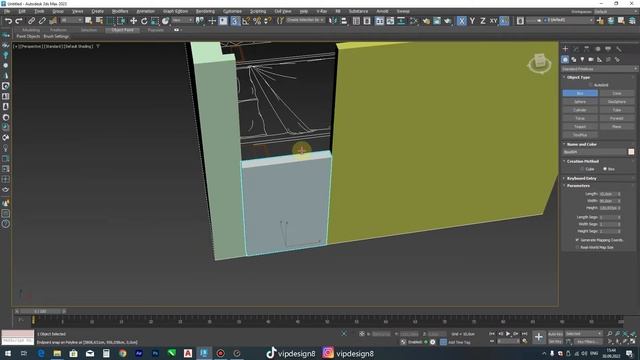Click the Sphere primitive button
This screenshot has height=360, width=640.
pos(580,102)
